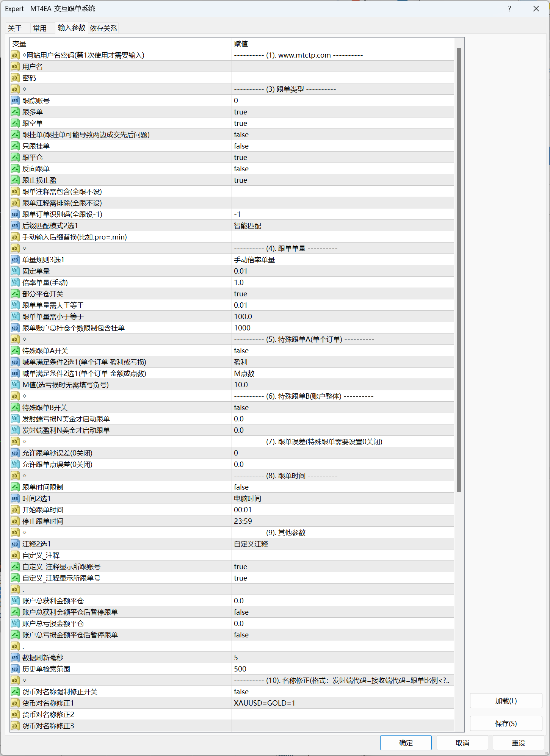Select the 输入参数 tab
Viewport: 550px width, 756px height.
point(72,28)
